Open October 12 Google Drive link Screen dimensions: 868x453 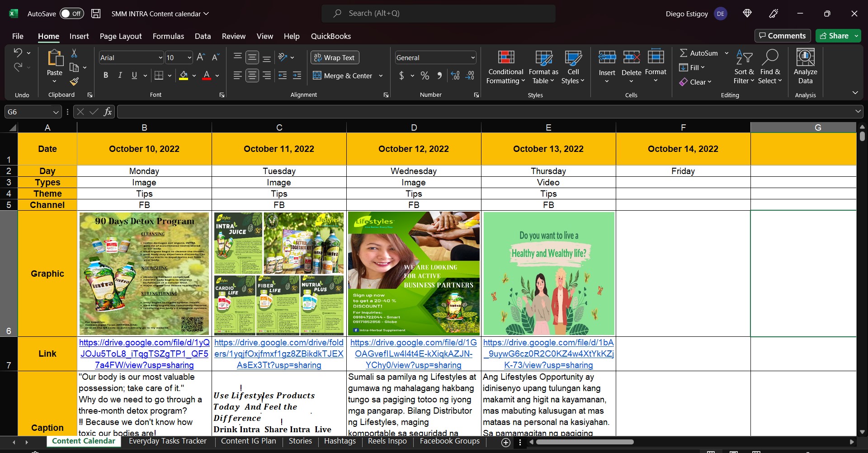pyautogui.click(x=414, y=354)
